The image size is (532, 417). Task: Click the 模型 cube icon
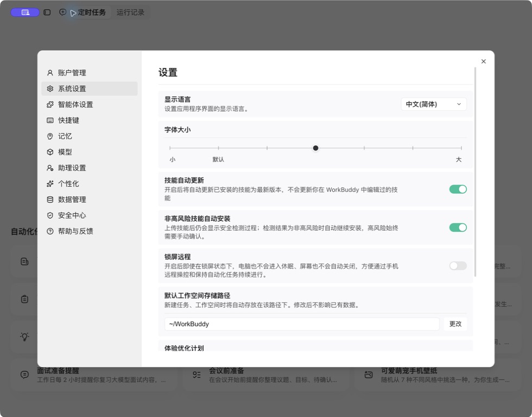point(50,152)
